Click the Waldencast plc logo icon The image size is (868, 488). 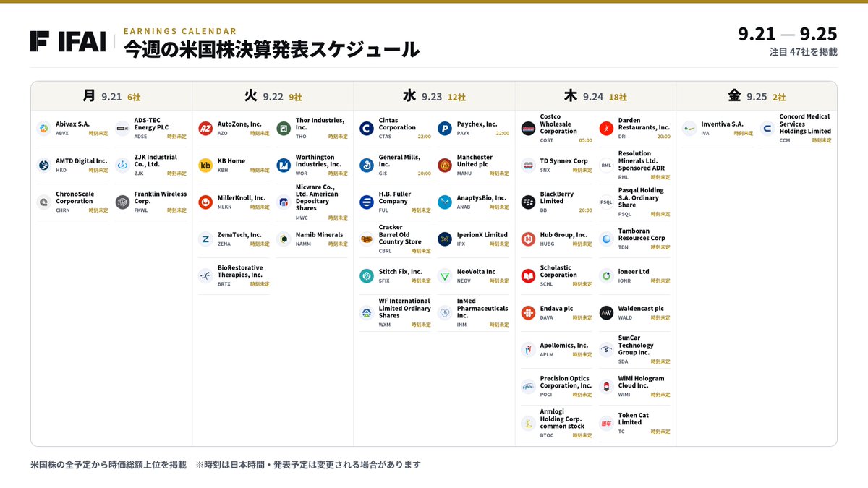click(606, 312)
